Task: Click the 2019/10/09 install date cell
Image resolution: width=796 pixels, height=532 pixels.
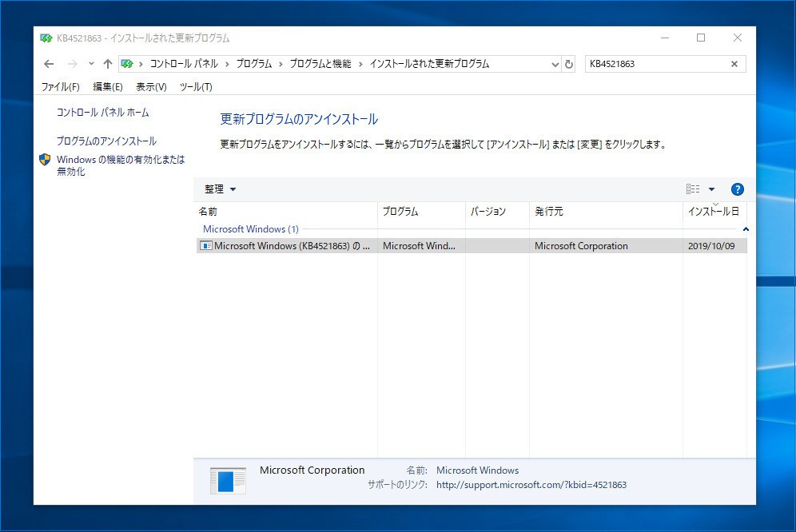Action: tap(711, 246)
